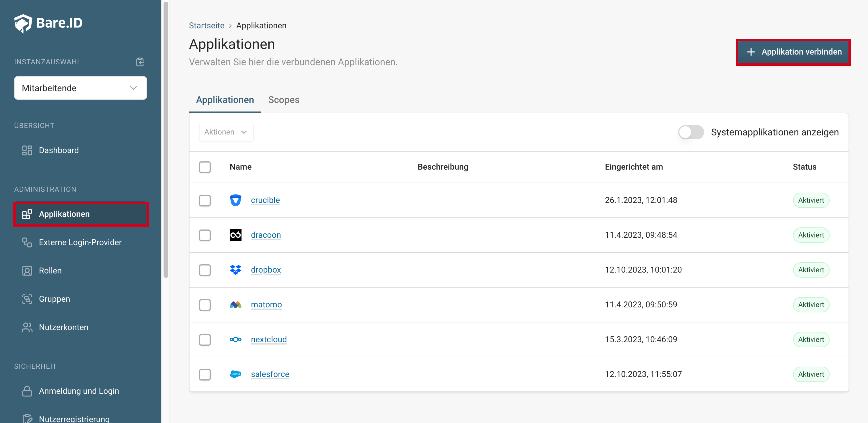Open the dracoon application link
Screen dimensions: 868x423
pyautogui.click(x=266, y=235)
